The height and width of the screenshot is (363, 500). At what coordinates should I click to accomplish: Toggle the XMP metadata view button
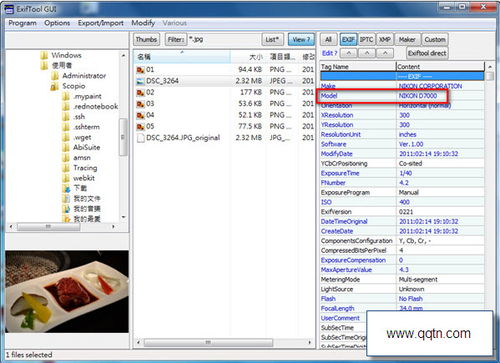(385, 40)
